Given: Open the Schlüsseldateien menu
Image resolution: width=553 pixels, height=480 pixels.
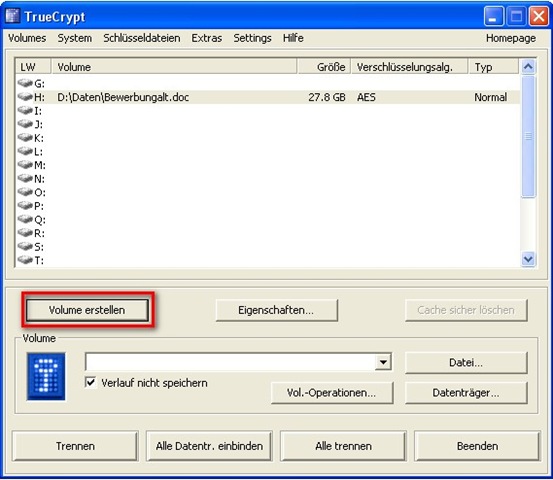Looking at the screenshot, I should click(x=142, y=38).
